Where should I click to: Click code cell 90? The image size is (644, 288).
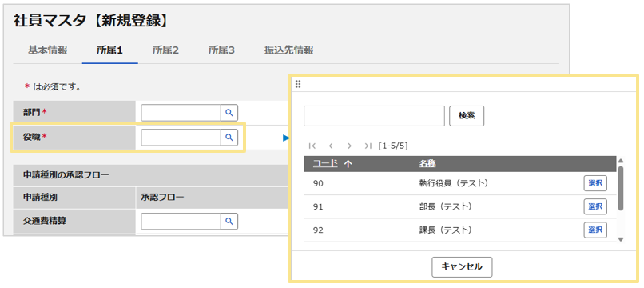point(318,183)
